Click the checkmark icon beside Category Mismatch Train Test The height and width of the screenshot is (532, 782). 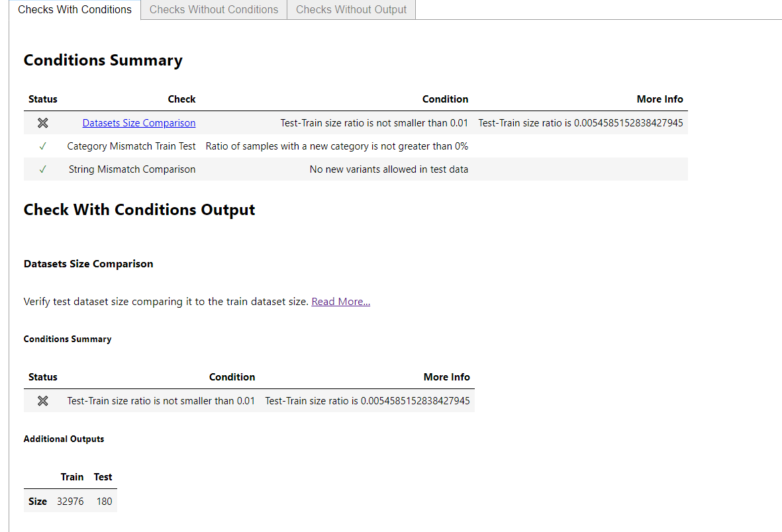42,146
